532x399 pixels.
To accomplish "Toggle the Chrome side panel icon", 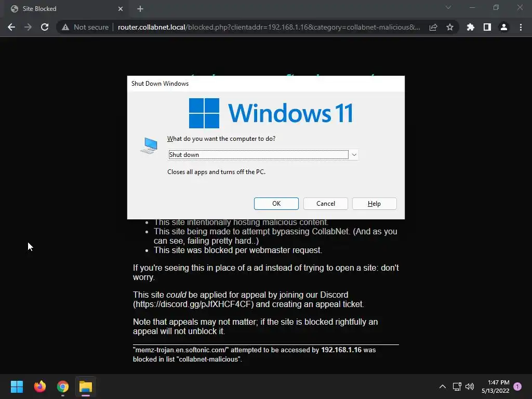I will pyautogui.click(x=487, y=27).
